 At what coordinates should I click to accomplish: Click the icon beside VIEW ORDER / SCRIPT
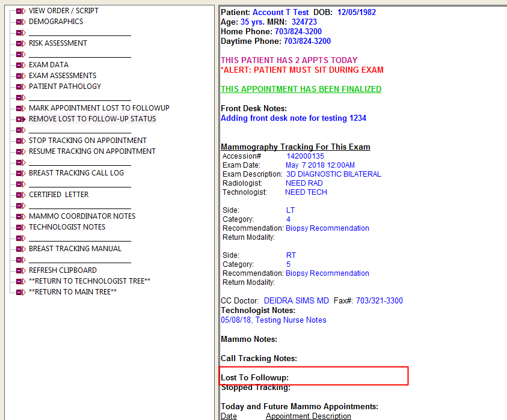[20, 11]
